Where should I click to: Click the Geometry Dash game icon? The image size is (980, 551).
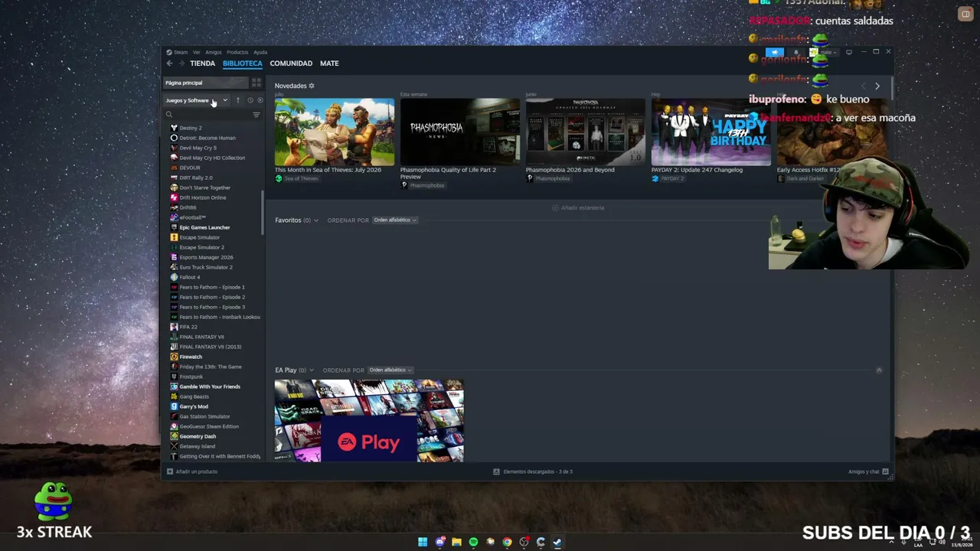pyautogui.click(x=174, y=436)
